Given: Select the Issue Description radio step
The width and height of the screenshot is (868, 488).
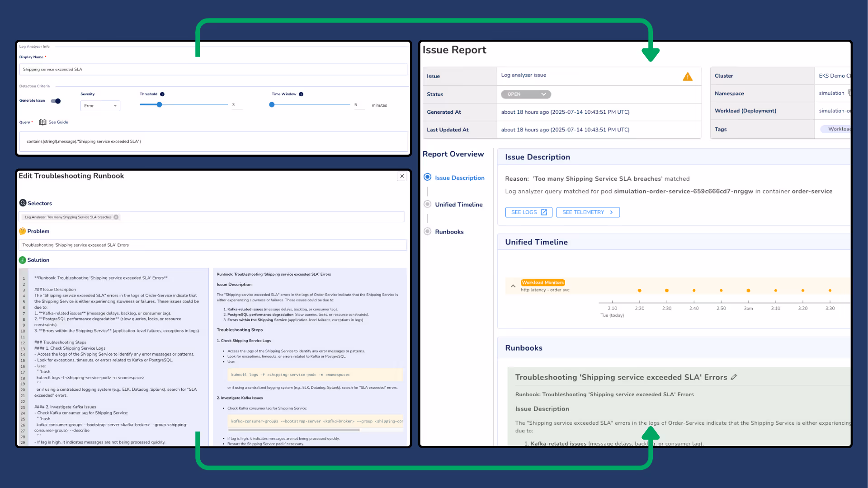Looking at the screenshot, I should tap(427, 177).
